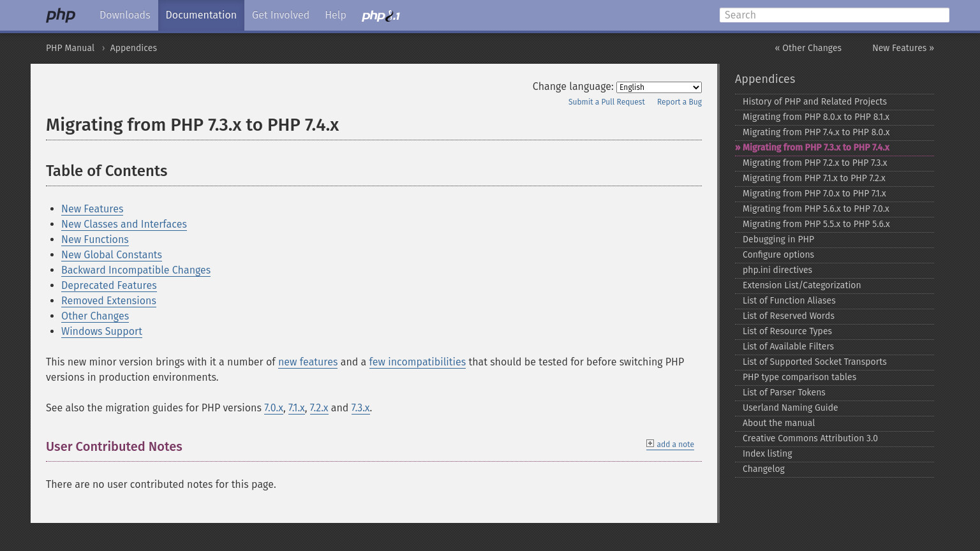Screen dimensions: 980x551
Task: Click the User Contributed Notes heading
Action: tap(114, 447)
